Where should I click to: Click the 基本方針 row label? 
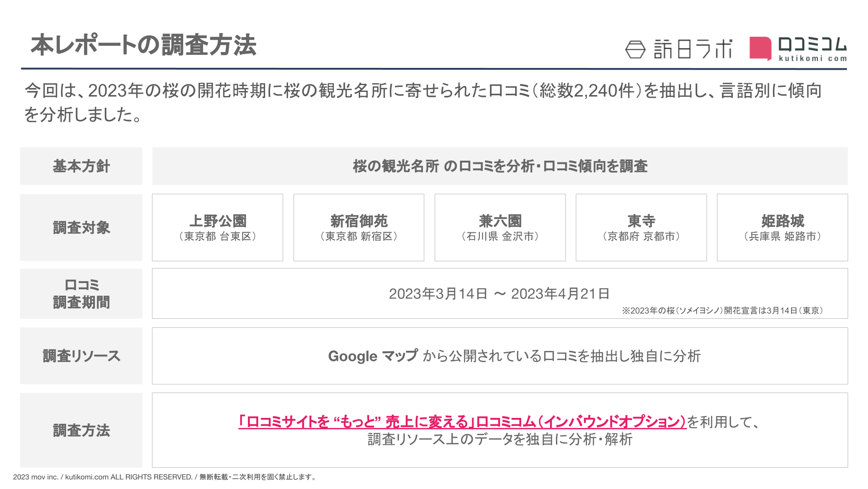coord(81,166)
